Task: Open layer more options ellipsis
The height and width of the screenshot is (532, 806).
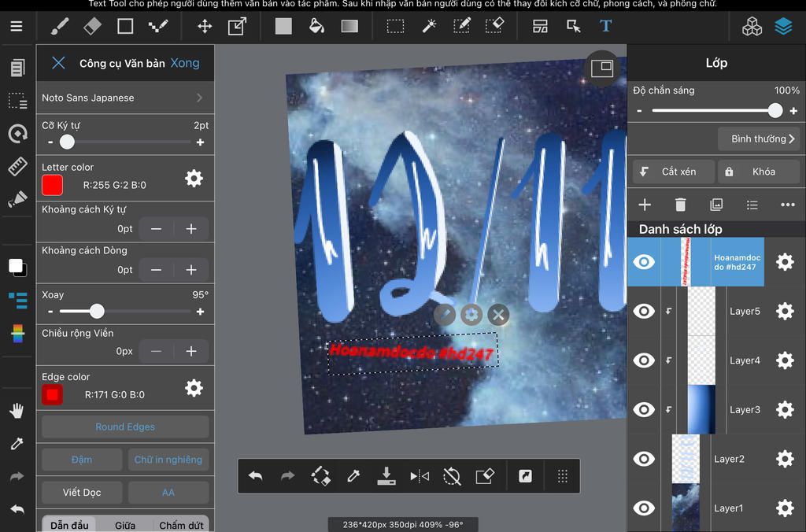Action: point(787,205)
